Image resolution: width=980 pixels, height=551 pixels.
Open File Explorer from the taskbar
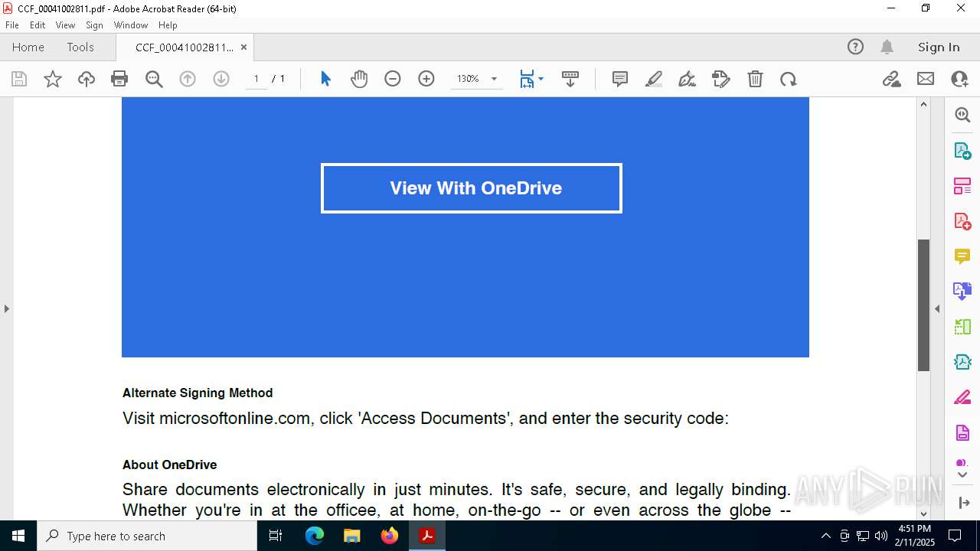352,536
